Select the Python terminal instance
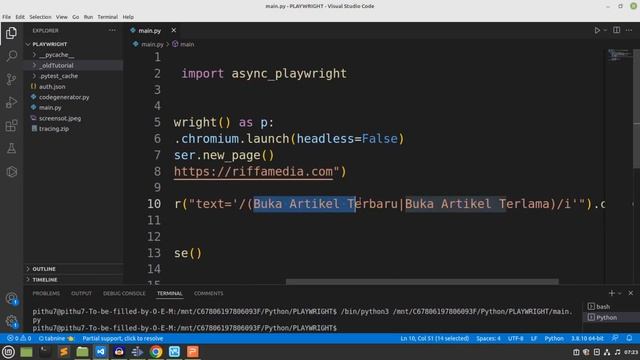Image resolution: width=640 pixels, height=360 pixels. click(610, 317)
